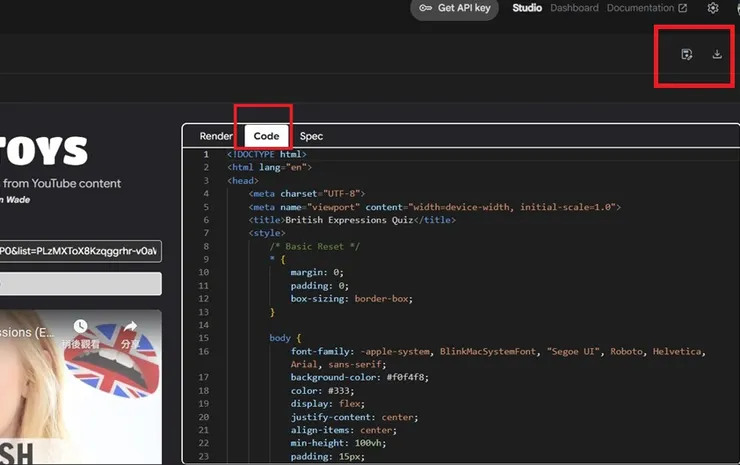Click the gray bar below the URL field
This screenshot has height=465, width=740.
point(80,284)
